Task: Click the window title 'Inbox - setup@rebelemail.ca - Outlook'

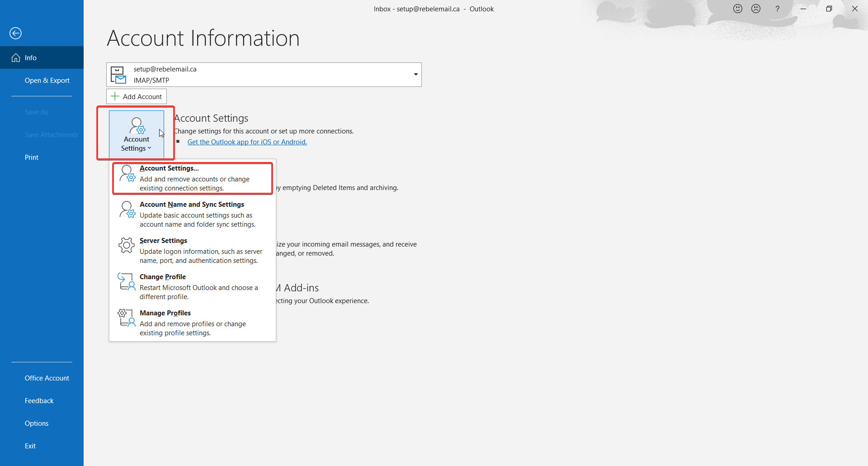Action: pyautogui.click(x=434, y=9)
